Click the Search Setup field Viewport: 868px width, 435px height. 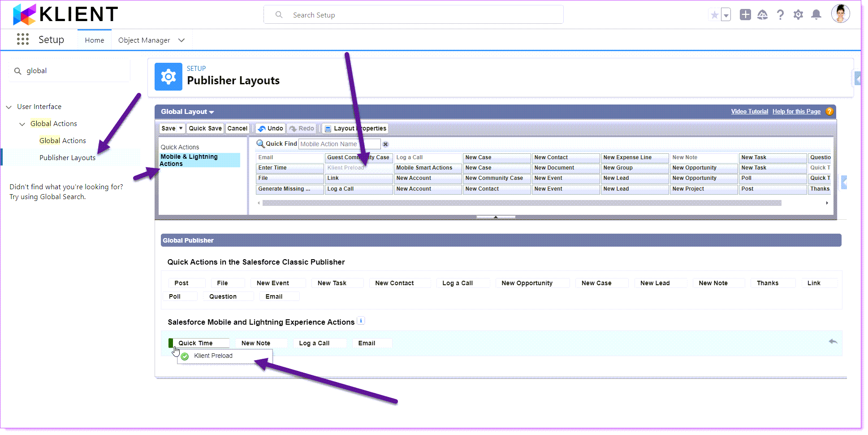click(413, 15)
